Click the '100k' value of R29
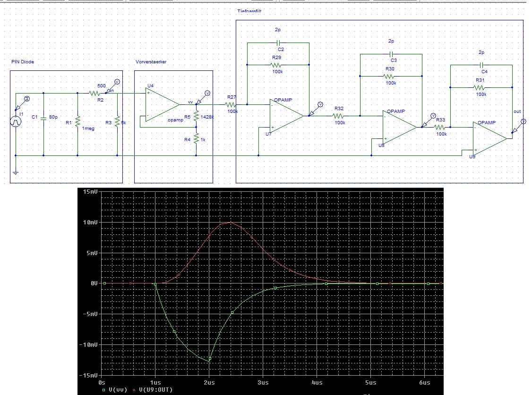 (x=277, y=72)
